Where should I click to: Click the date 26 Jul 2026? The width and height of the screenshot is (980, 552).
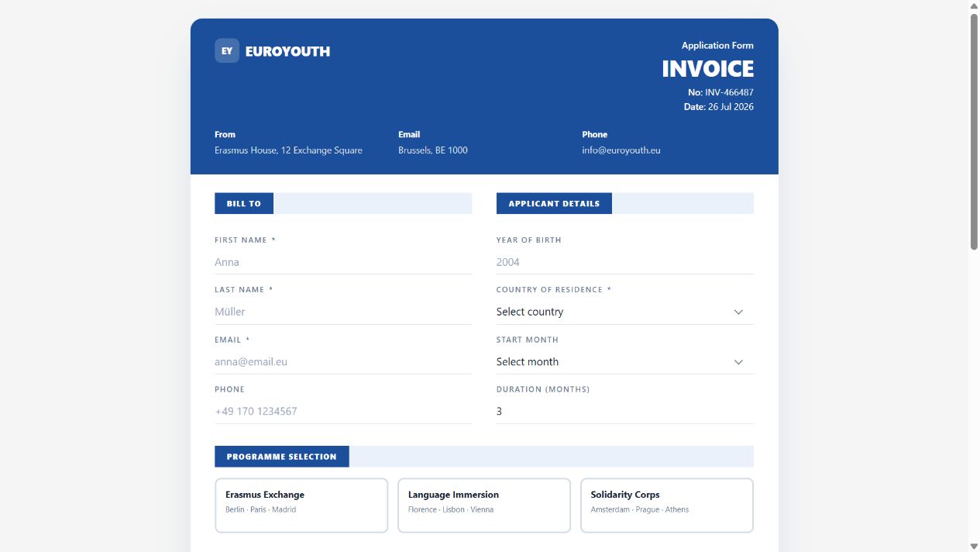click(x=731, y=107)
